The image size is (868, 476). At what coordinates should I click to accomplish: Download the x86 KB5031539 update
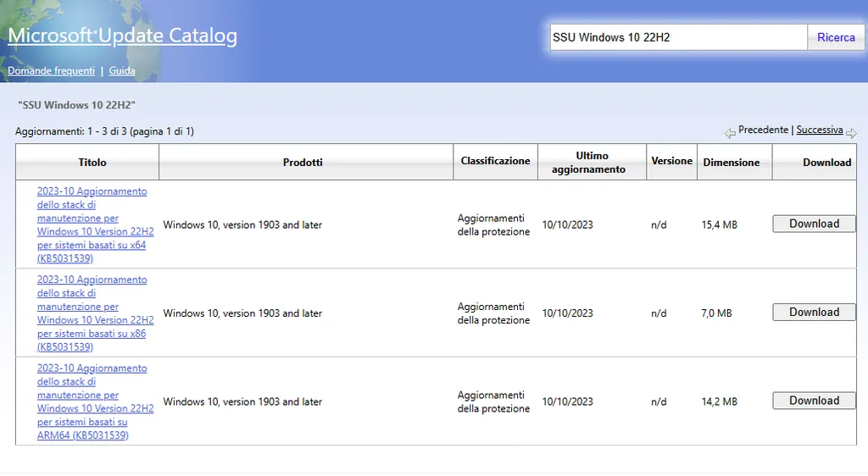point(814,313)
